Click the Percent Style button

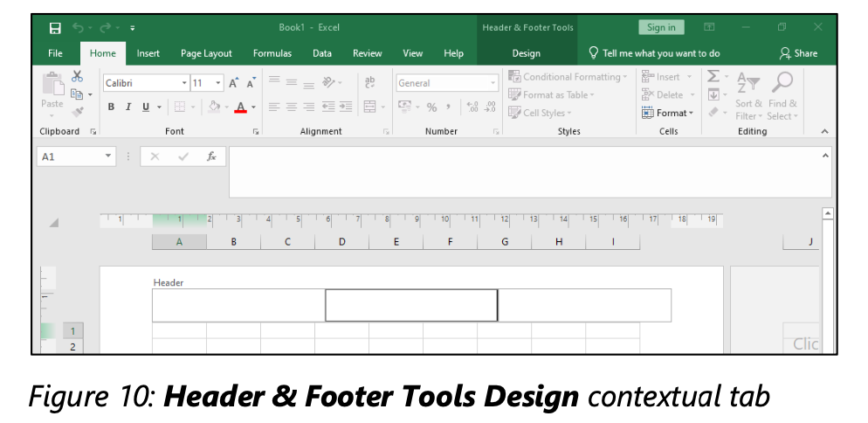coord(432,107)
